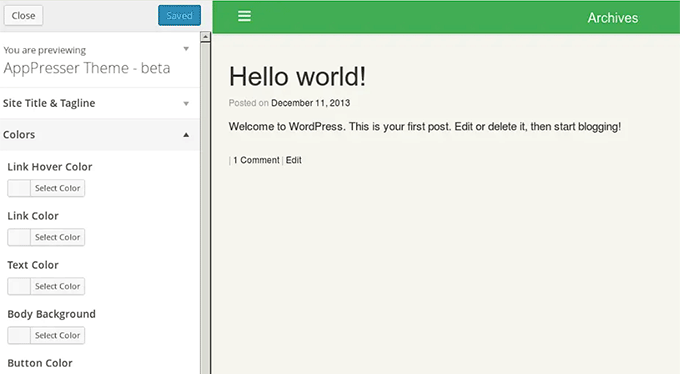The image size is (680, 374).
Task: Click Select Color for Link Hover Color
Action: click(58, 188)
